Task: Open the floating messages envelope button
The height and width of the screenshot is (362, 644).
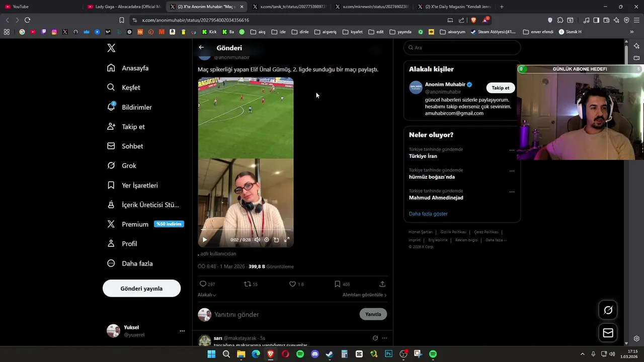Action: (x=608, y=333)
